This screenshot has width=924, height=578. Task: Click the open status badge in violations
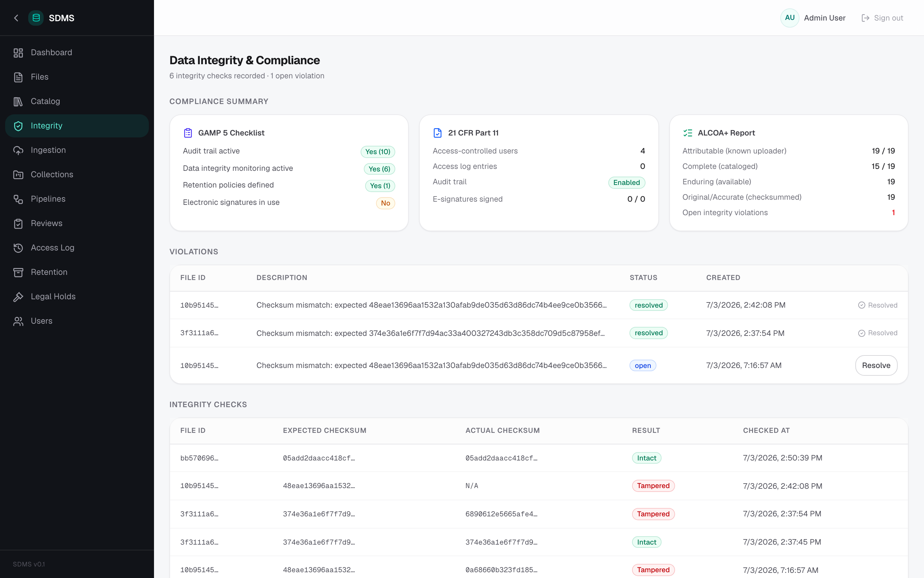[643, 366]
